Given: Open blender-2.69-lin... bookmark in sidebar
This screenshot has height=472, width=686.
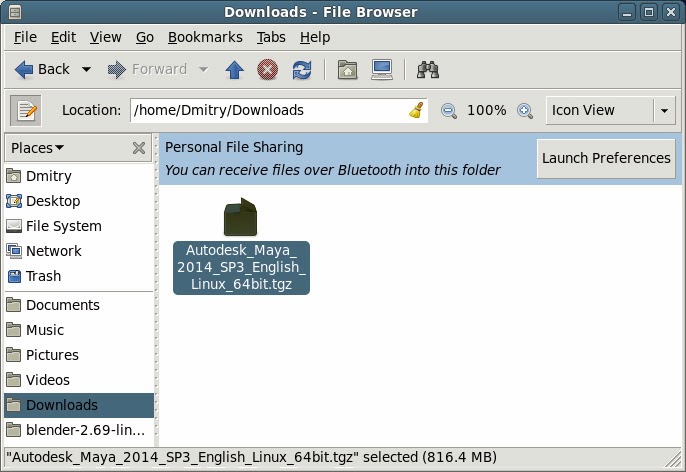Looking at the screenshot, I should pyautogui.click(x=79, y=430).
